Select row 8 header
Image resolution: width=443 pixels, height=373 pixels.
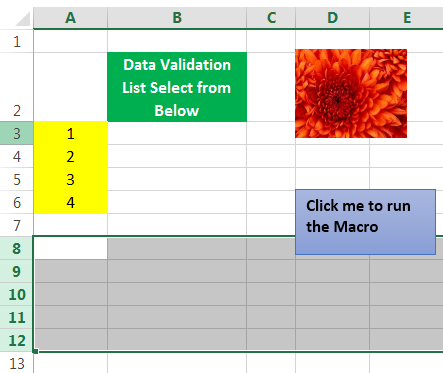tap(16, 248)
